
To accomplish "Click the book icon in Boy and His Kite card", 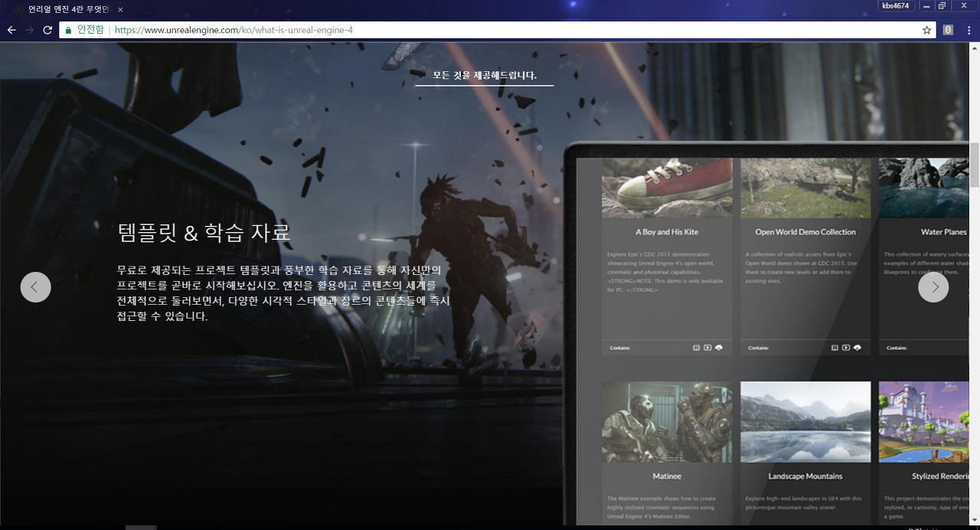I will [696, 348].
